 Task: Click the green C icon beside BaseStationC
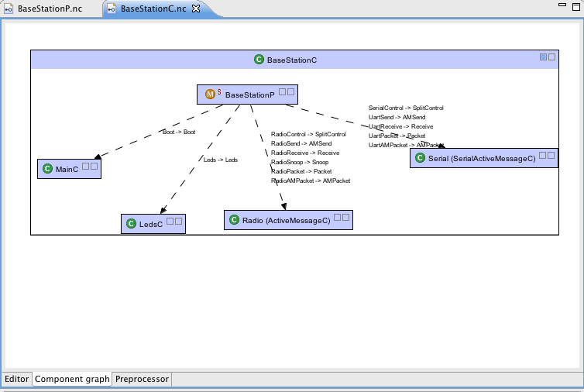click(x=259, y=59)
